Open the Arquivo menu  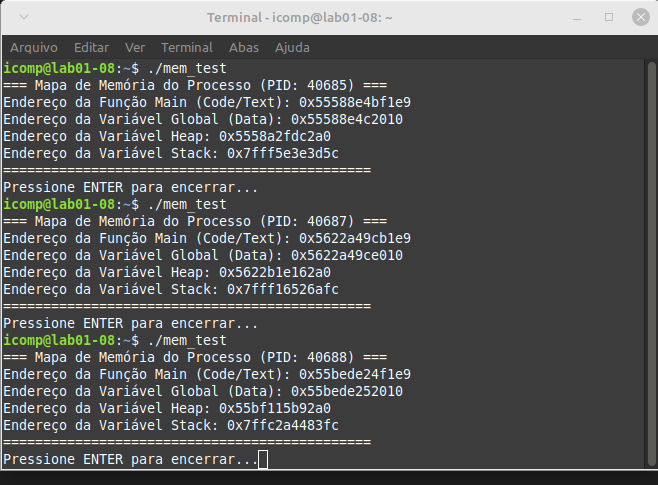tap(33, 47)
